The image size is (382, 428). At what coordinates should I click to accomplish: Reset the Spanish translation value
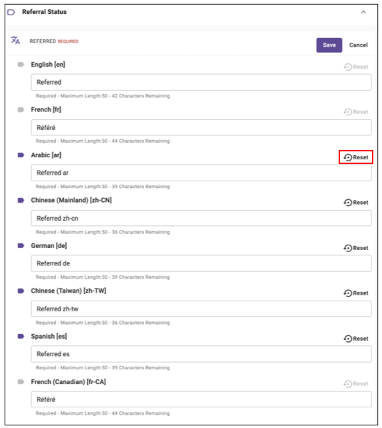pyautogui.click(x=356, y=339)
